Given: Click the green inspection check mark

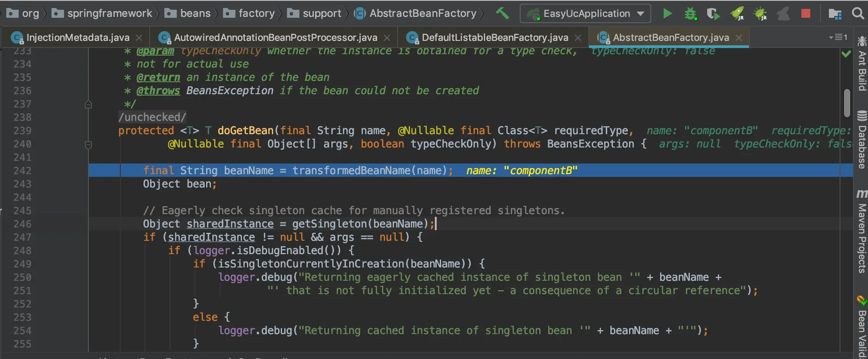Looking at the screenshot, I should click(846, 54).
